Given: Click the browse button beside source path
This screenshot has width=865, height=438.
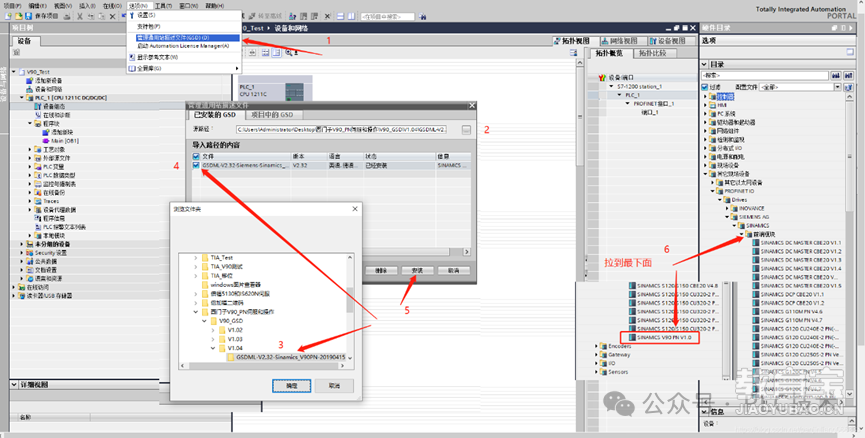Looking at the screenshot, I should tap(466, 130).
